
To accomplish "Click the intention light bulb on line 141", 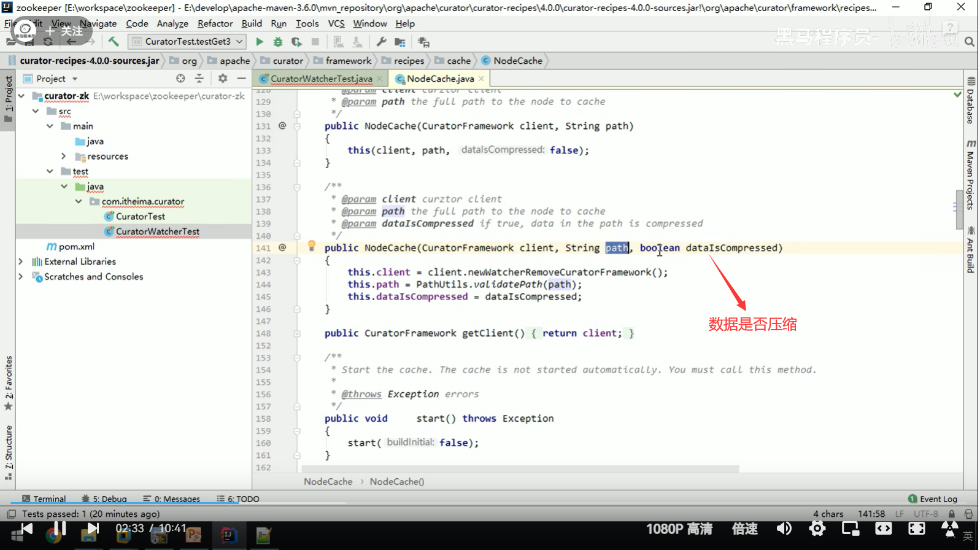I will (312, 246).
